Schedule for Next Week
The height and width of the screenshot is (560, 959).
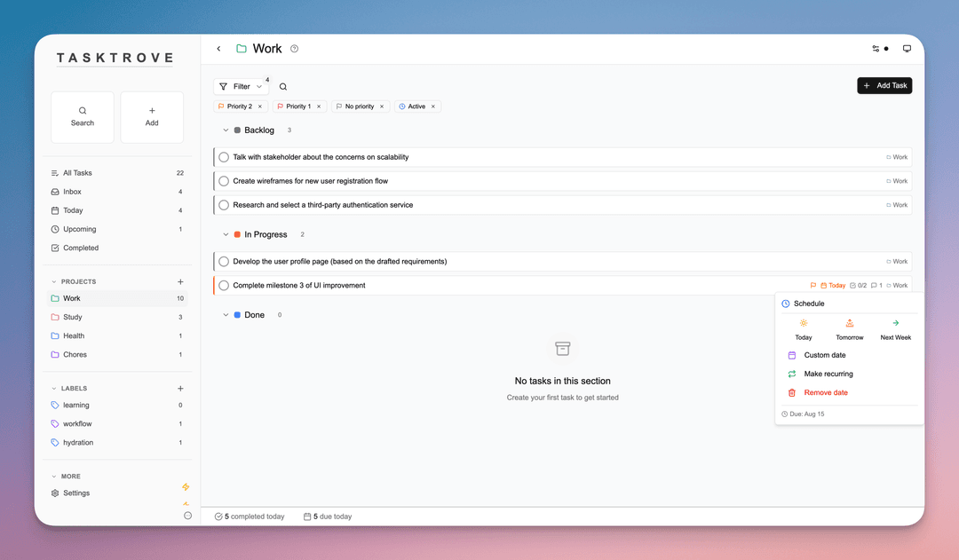tap(895, 329)
